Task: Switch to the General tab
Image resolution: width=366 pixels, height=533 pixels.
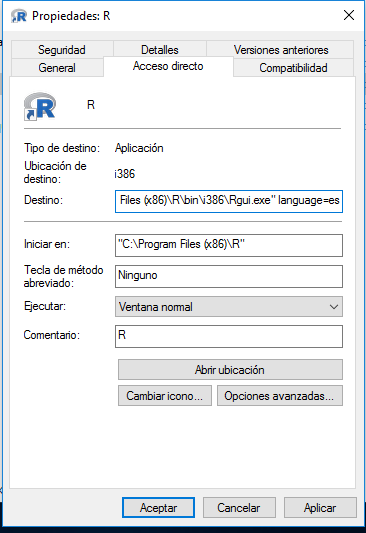Action: (57, 68)
